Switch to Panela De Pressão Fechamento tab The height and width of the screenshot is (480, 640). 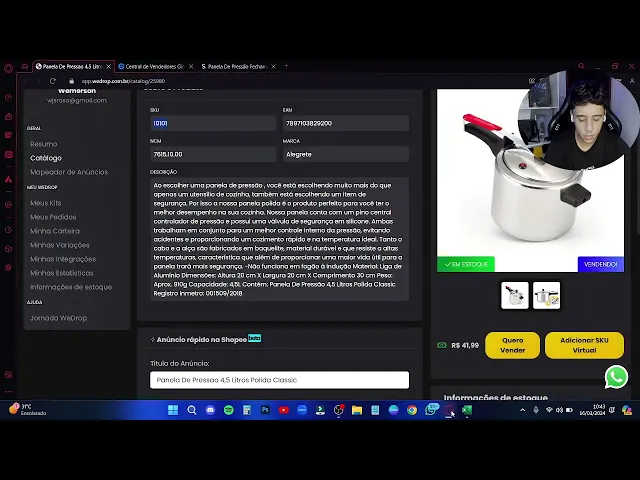(x=237, y=67)
